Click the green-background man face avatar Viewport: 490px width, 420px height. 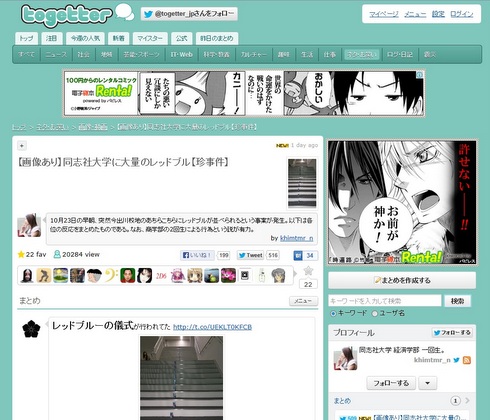coord(128,275)
